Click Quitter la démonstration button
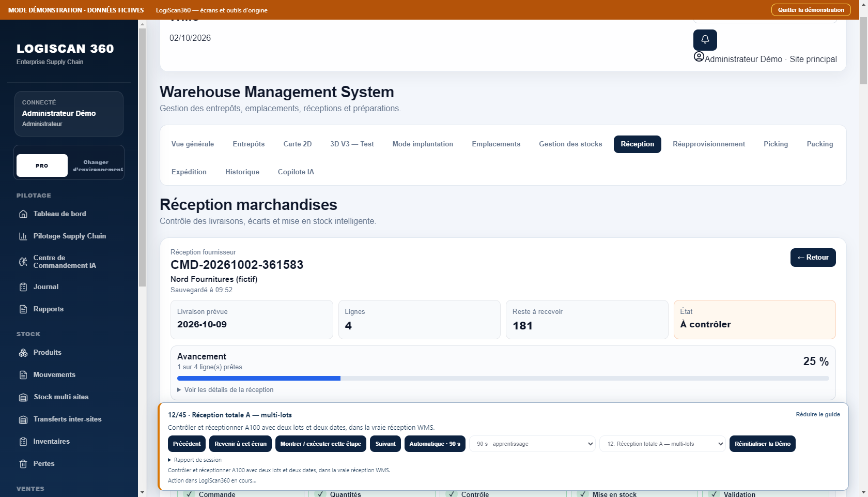 811,10
